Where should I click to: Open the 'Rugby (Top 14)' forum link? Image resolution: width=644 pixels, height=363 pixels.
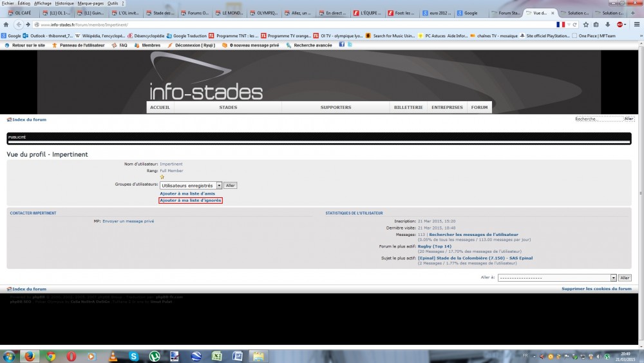coord(434,246)
